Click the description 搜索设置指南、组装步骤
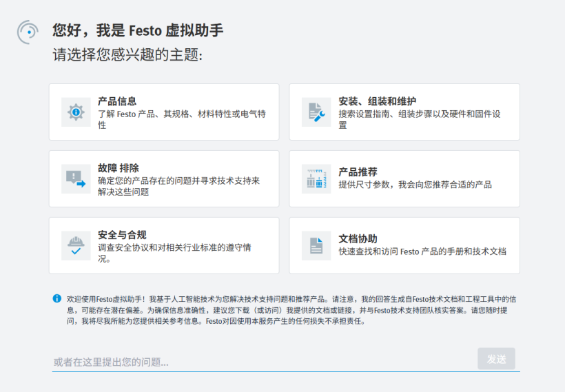Image resolution: width=565 pixels, height=392 pixels. (x=420, y=120)
